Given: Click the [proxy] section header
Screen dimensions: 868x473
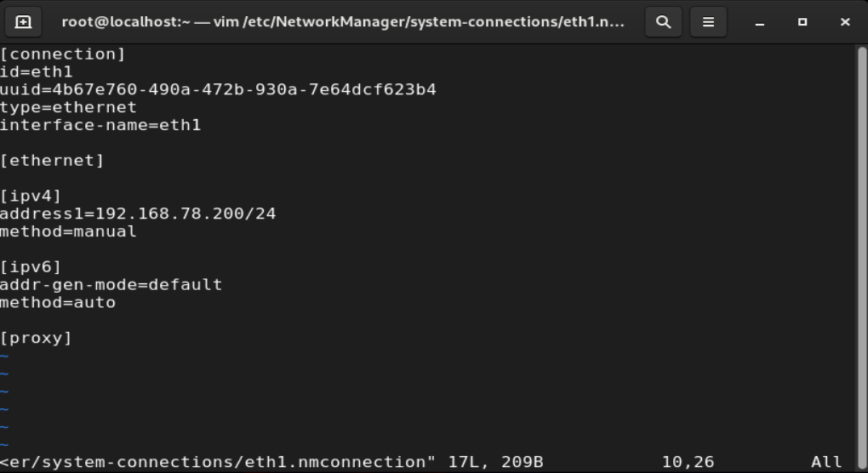Looking at the screenshot, I should coord(36,338).
